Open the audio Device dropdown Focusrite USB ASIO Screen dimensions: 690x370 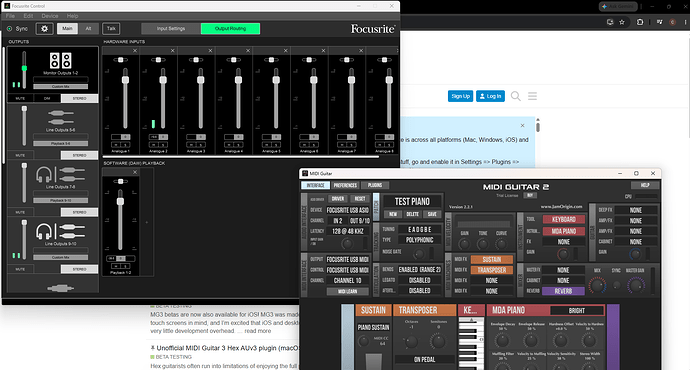348,210
